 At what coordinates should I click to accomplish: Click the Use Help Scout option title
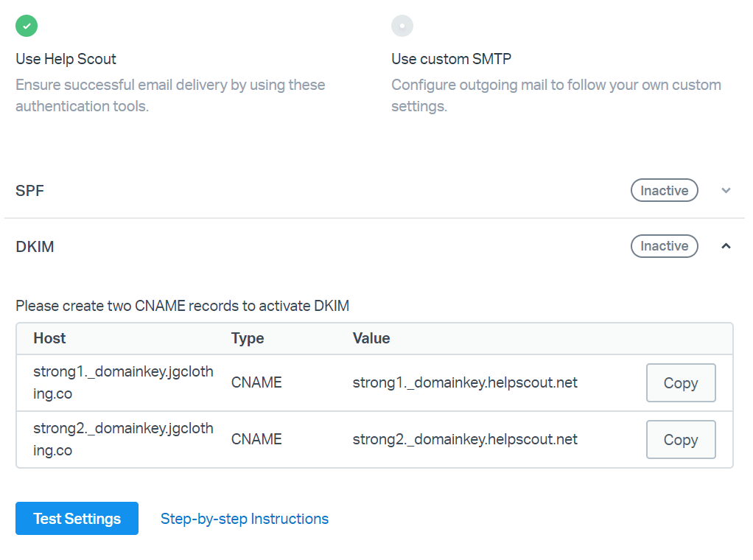click(x=66, y=59)
